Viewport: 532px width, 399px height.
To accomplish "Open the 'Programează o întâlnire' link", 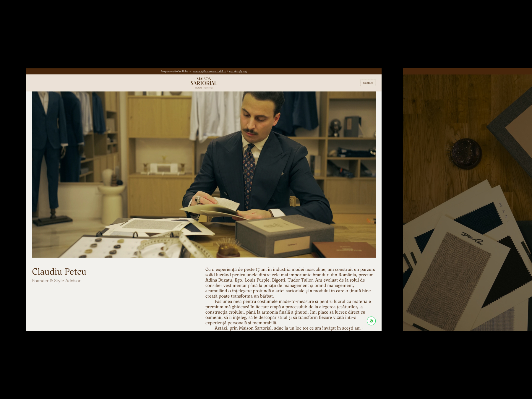I will [x=174, y=72].
